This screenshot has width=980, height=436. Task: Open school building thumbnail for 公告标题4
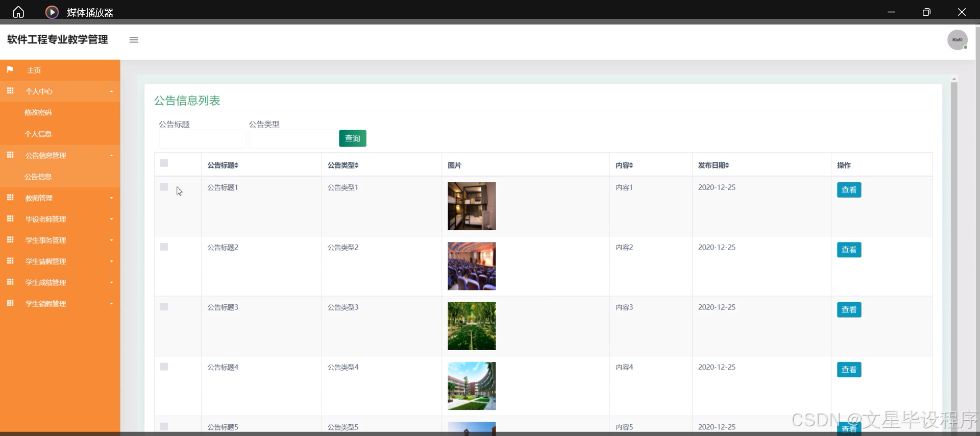(472, 386)
